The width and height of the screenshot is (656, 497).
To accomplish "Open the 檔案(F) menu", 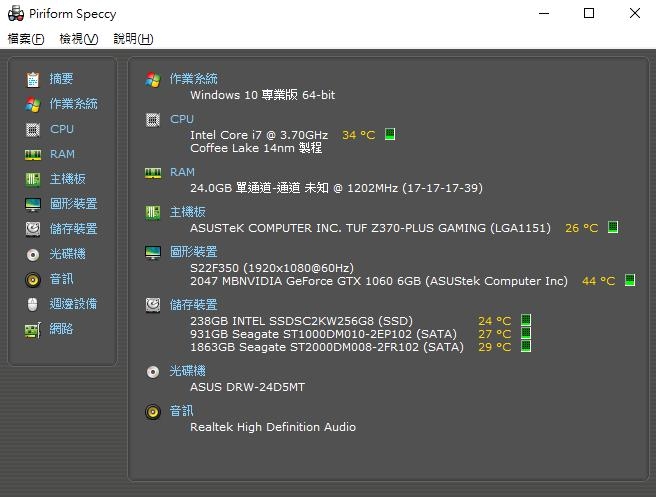I will pos(26,39).
